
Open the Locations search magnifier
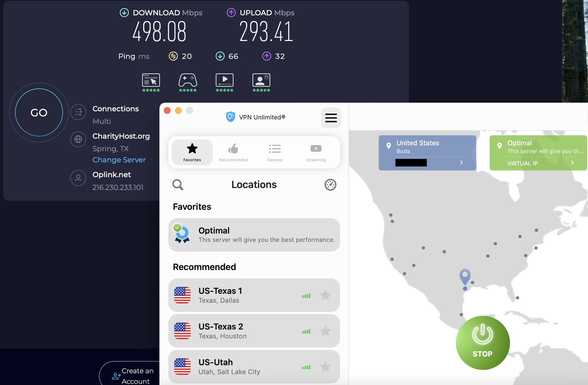[x=178, y=184]
